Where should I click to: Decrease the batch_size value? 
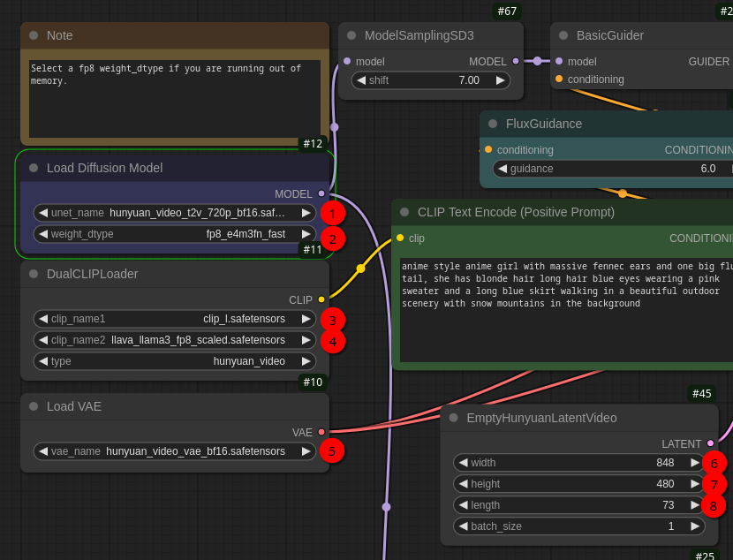click(464, 526)
